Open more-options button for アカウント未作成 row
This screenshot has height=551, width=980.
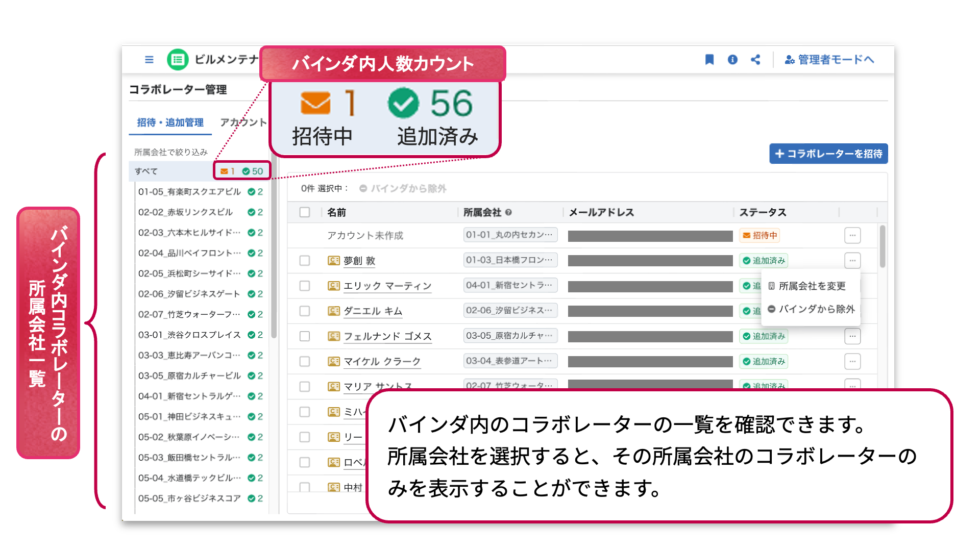point(852,235)
